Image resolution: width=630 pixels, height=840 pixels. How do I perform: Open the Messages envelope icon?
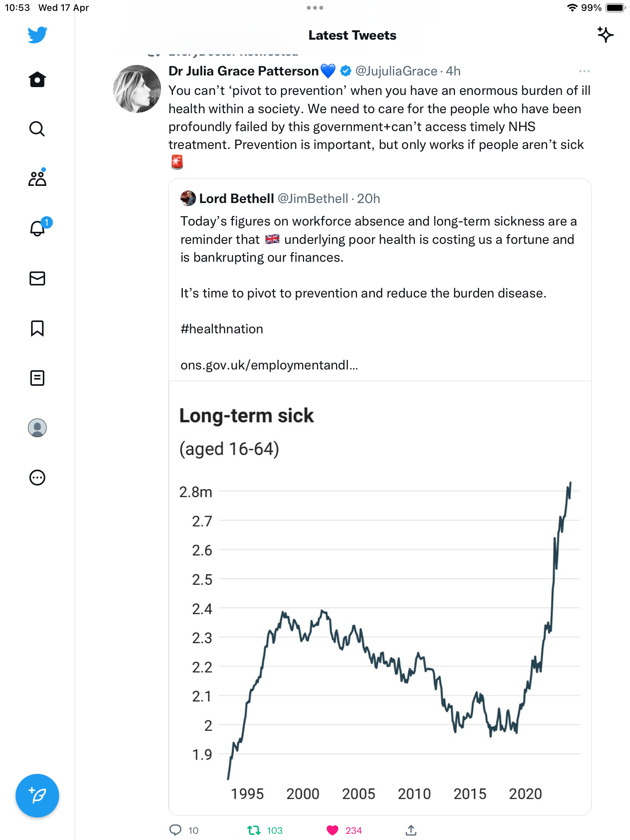click(37, 278)
